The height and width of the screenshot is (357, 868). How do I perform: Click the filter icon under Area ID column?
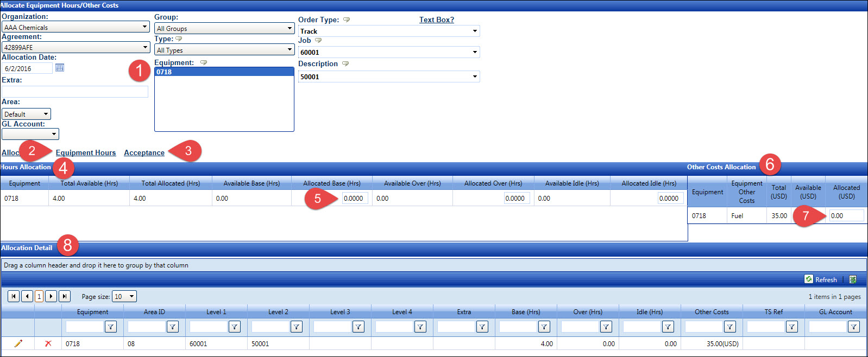pos(173,327)
